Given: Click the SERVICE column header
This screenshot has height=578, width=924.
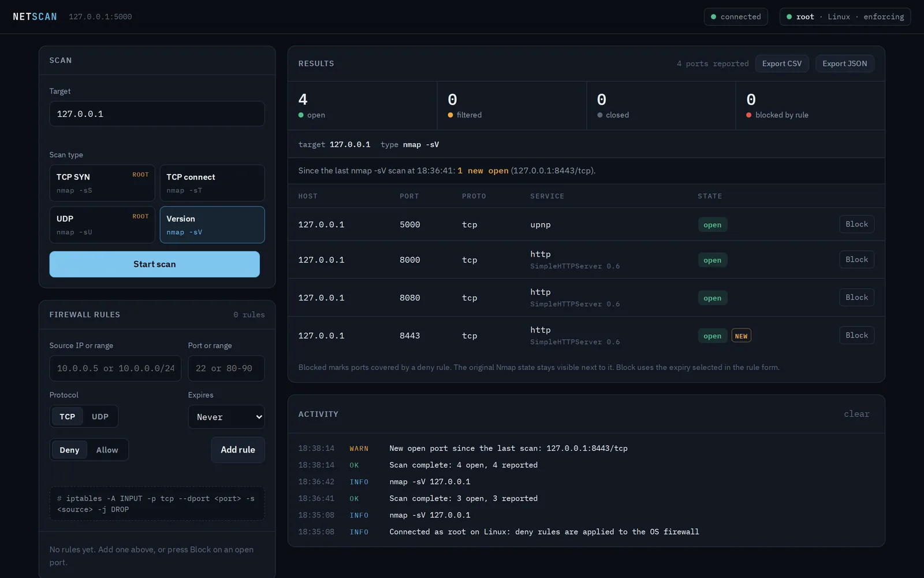Looking at the screenshot, I should [547, 197].
